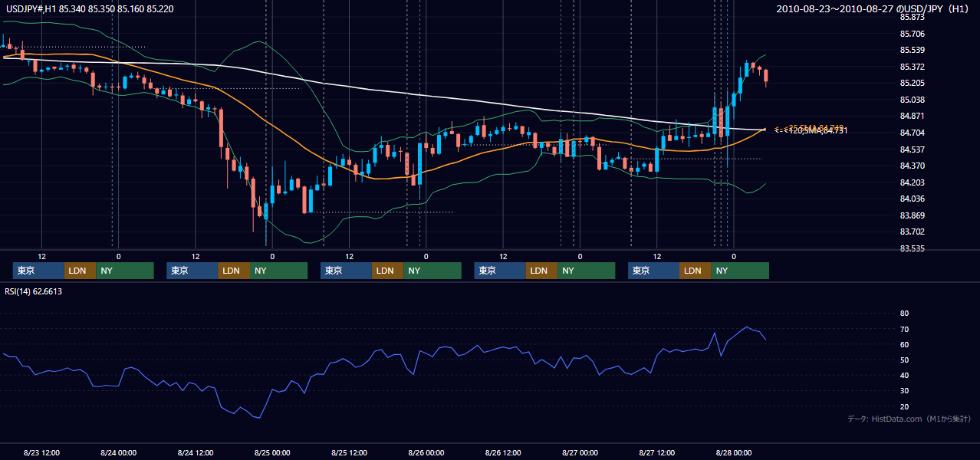Click the 85.205 price axis label
The width and height of the screenshot is (980, 460).
point(912,83)
